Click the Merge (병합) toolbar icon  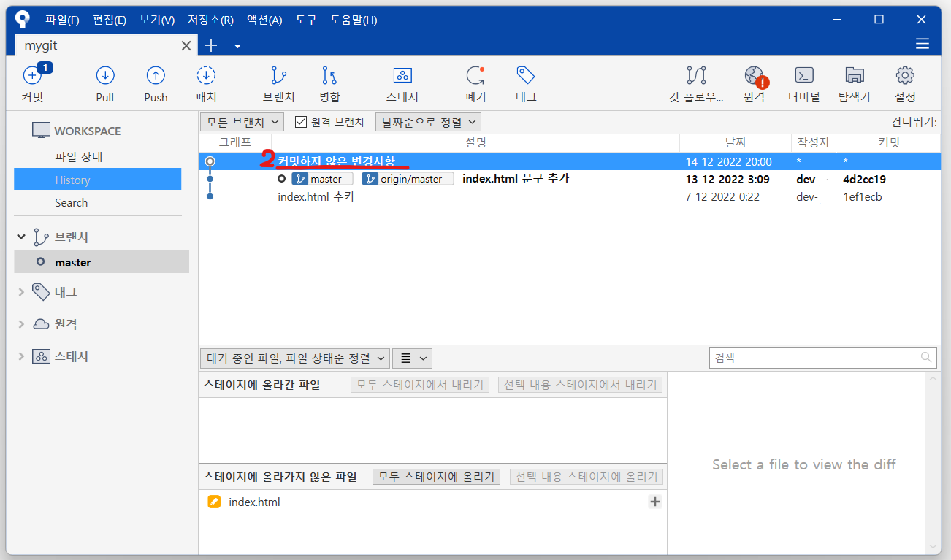tap(329, 75)
